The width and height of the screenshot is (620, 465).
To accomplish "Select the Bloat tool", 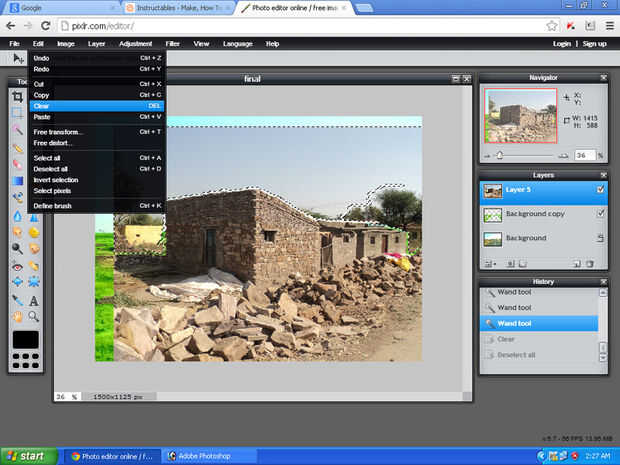I will [17, 282].
